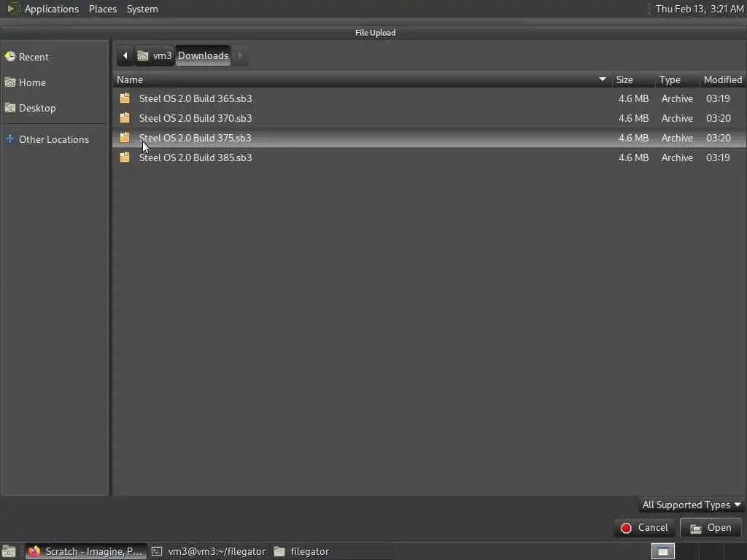Go to Desktop in sidebar
Image resolution: width=747 pixels, height=560 pixels.
pyautogui.click(x=37, y=108)
